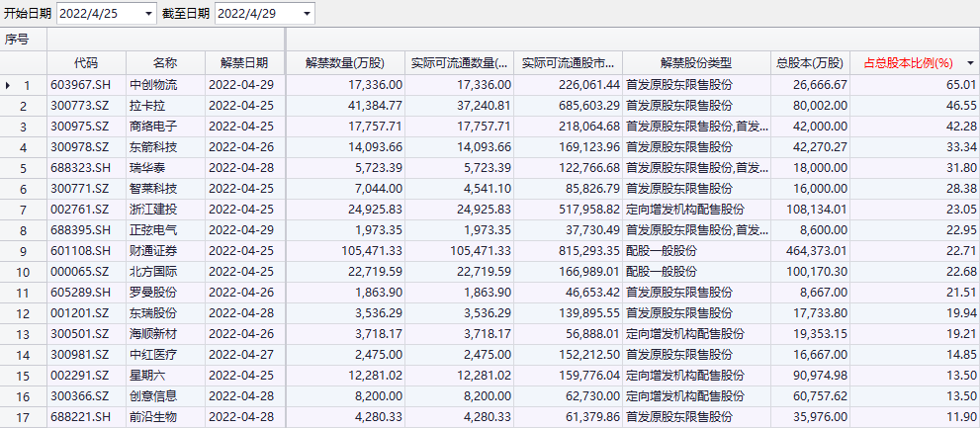Click 解禁数量 value 105,471.33

click(373, 251)
